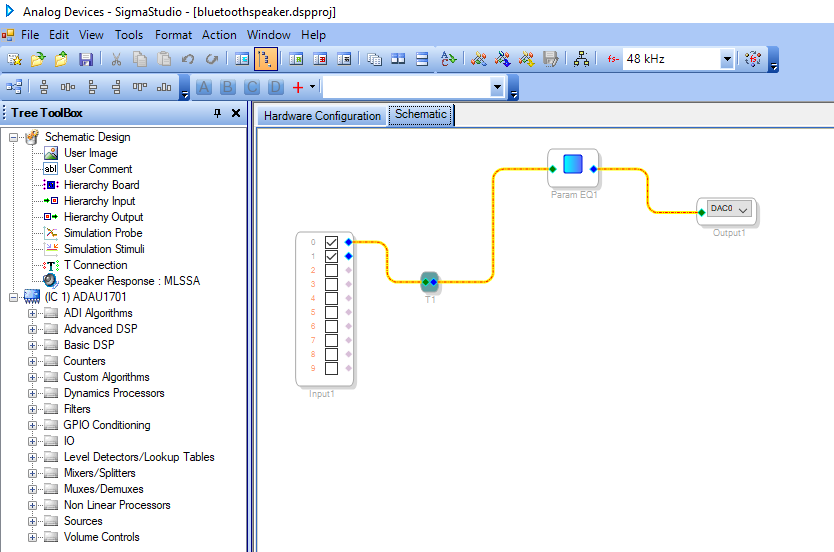This screenshot has height=552, width=834.
Task: Expand the Filters folder
Action: point(32,409)
